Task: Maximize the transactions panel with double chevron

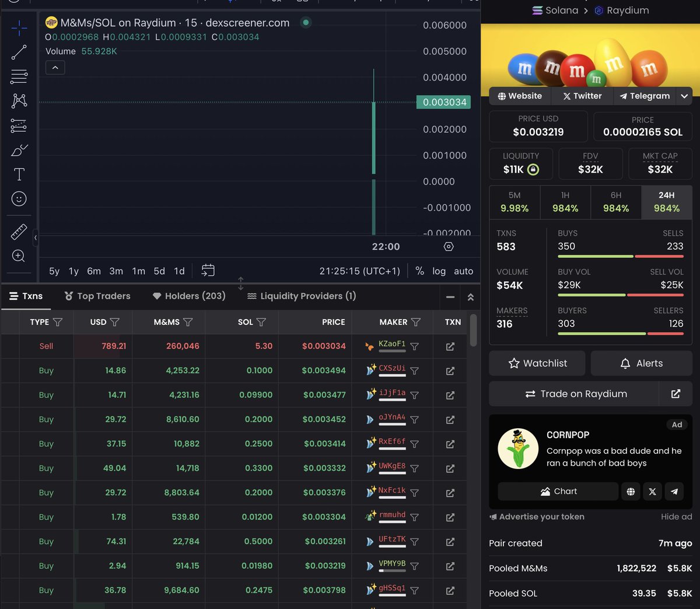Action: click(471, 297)
